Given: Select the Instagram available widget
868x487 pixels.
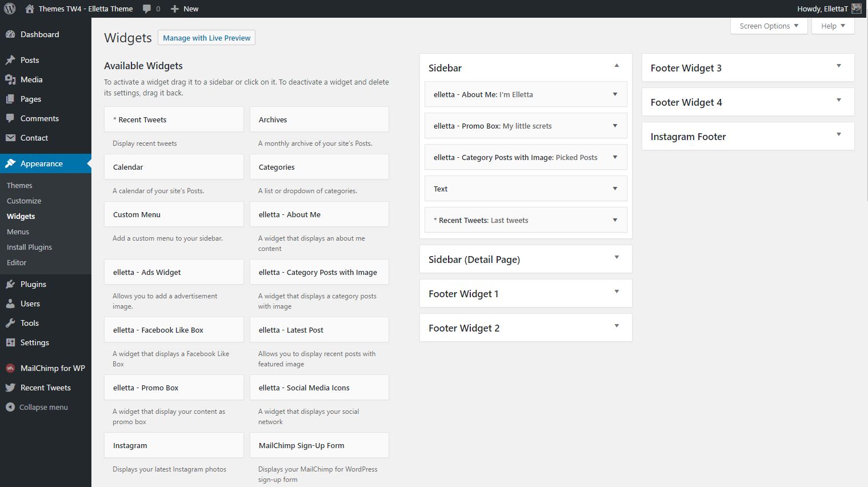Looking at the screenshot, I should (174, 445).
